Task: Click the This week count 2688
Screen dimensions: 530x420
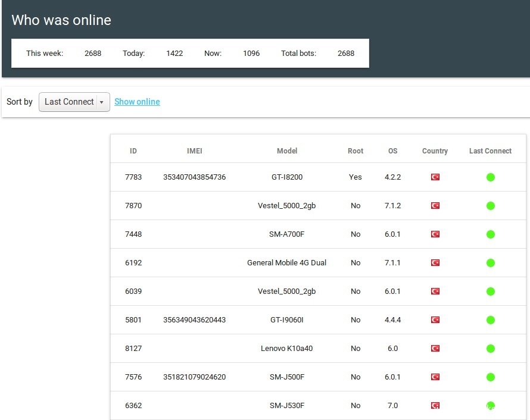Action: click(x=93, y=54)
